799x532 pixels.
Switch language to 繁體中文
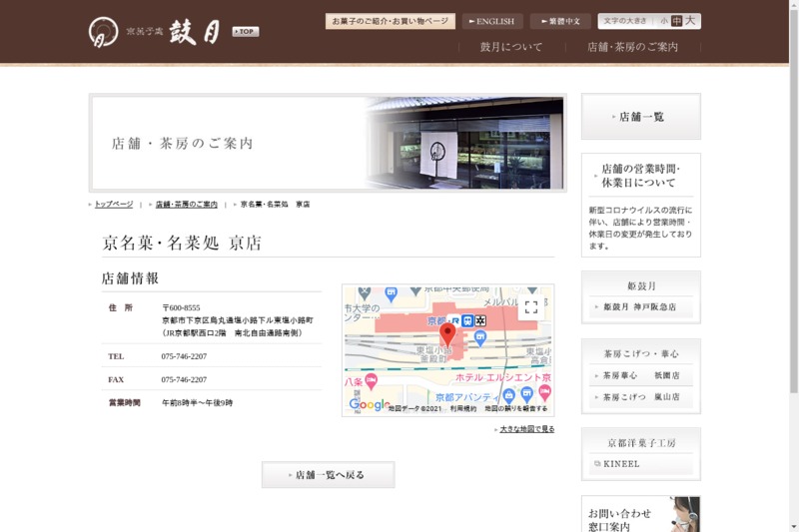pyautogui.click(x=560, y=21)
